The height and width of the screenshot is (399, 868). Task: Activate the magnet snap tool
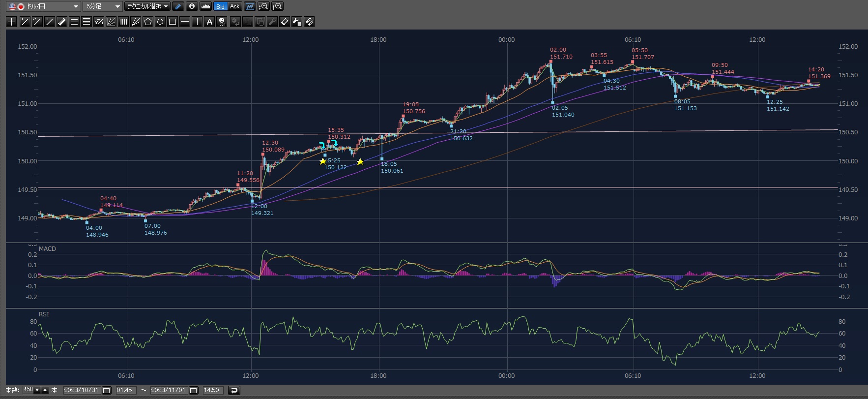point(309,22)
